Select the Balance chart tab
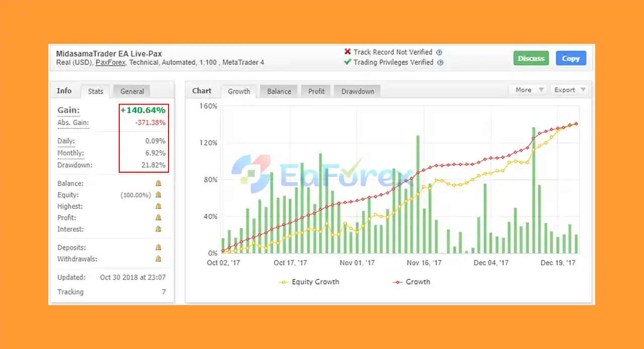Image resolution: width=644 pixels, height=349 pixels. click(279, 91)
